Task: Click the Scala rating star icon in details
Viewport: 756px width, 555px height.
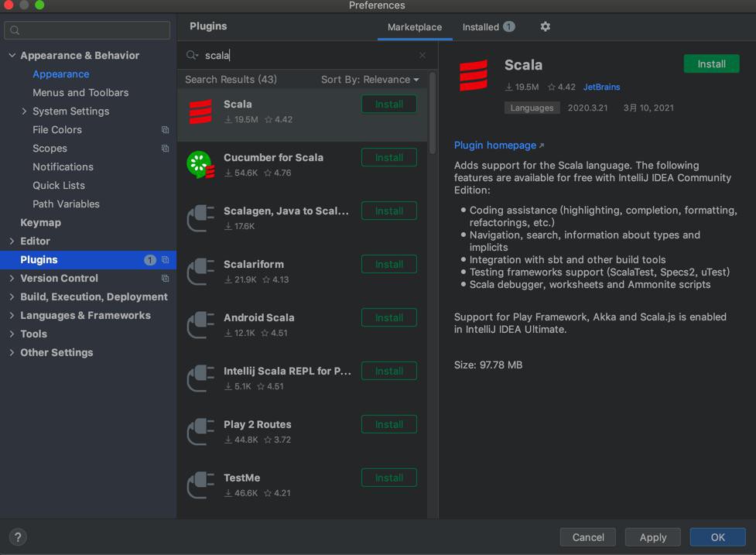Action: point(552,87)
